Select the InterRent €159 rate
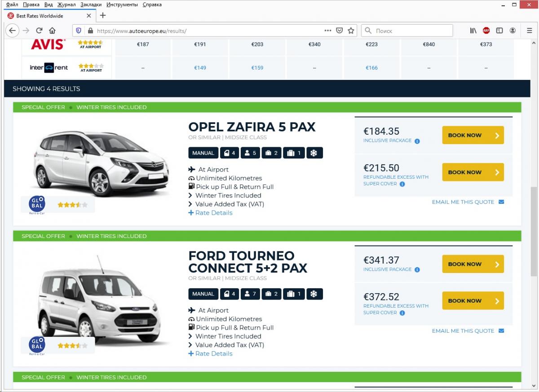Screen dimensions: 539x392 [x=257, y=68]
